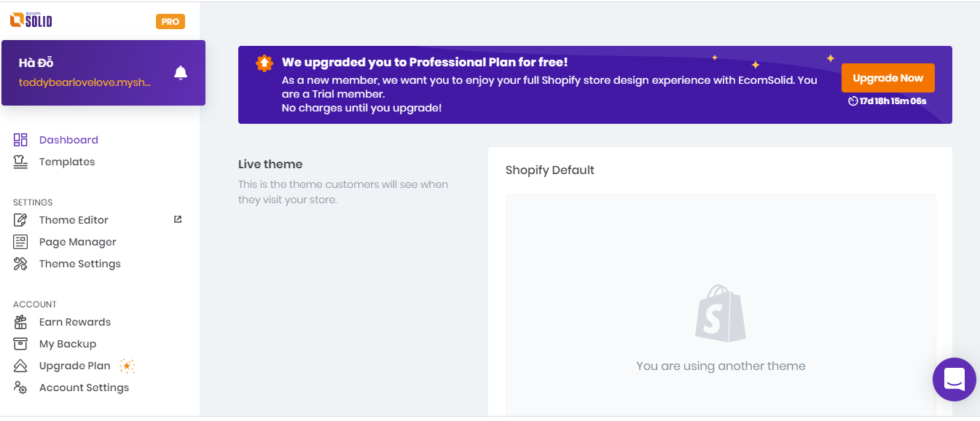The width and height of the screenshot is (980, 421).
Task: Click the Theme Settings tools icon
Action: (x=20, y=264)
